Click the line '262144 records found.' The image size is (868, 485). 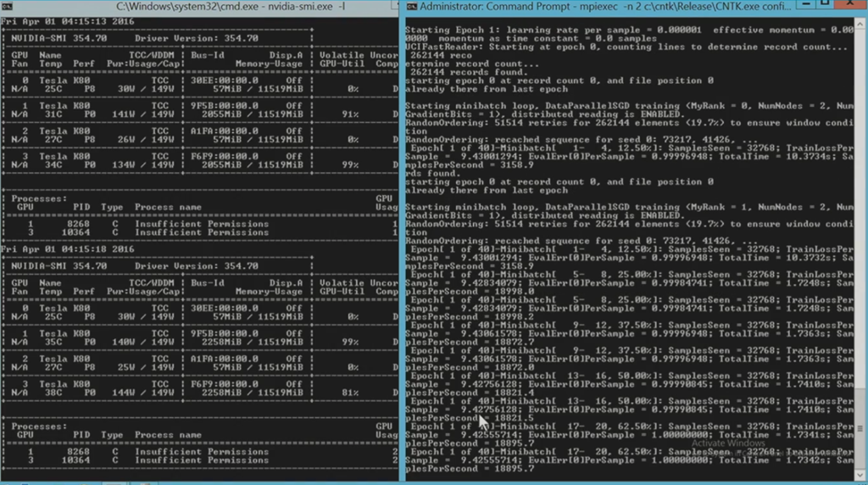pos(469,72)
